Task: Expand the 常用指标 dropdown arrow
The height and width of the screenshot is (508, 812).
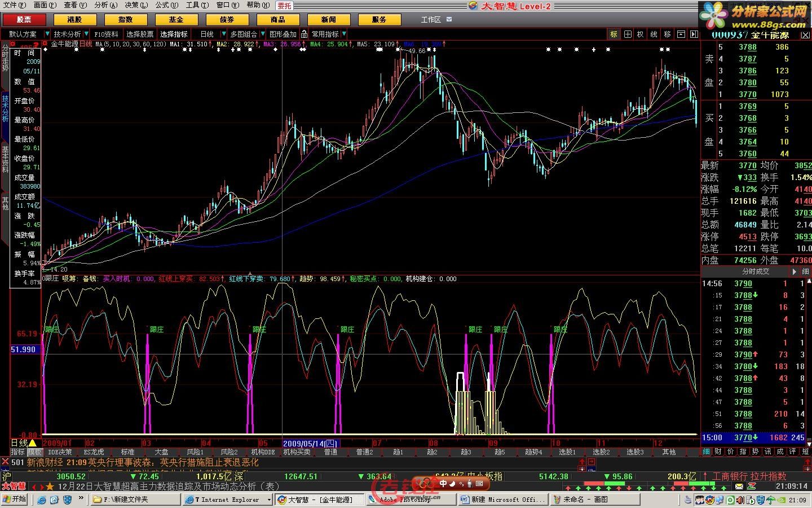Action: [344, 34]
